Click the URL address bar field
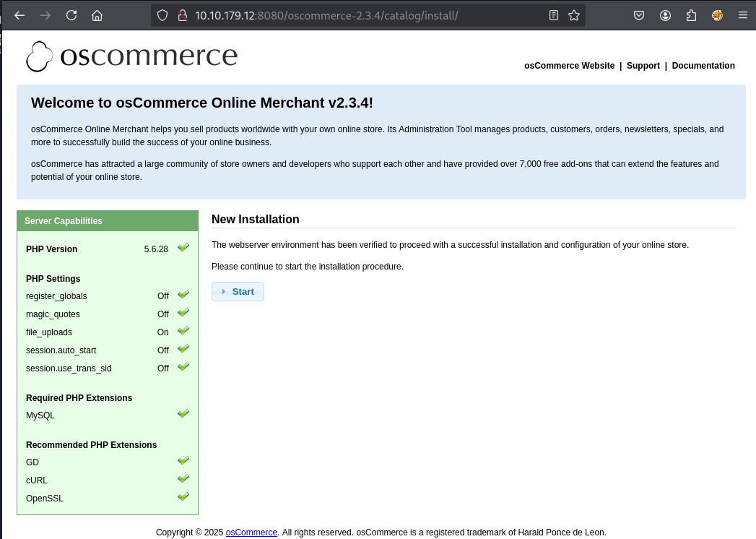The image size is (756, 539). point(361,15)
